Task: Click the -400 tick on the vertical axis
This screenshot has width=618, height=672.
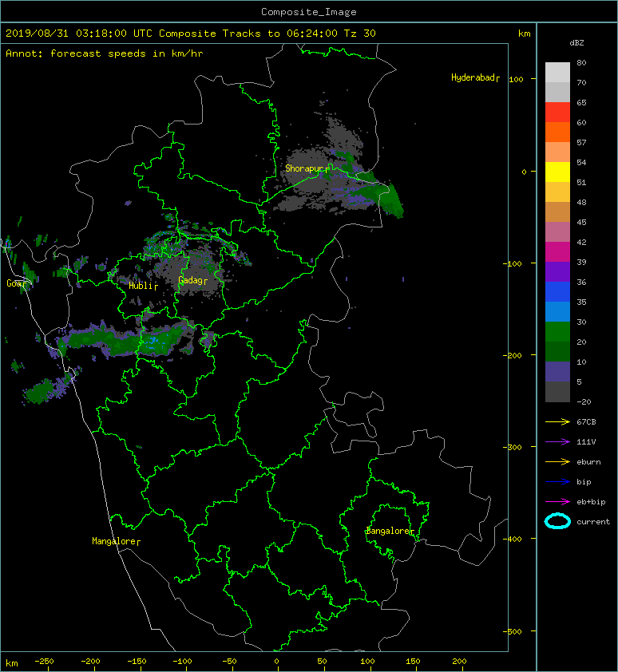Action: tap(513, 539)
